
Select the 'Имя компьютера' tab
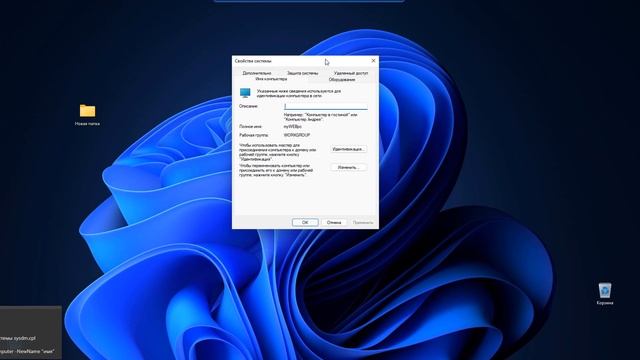[x=271, y=79]
